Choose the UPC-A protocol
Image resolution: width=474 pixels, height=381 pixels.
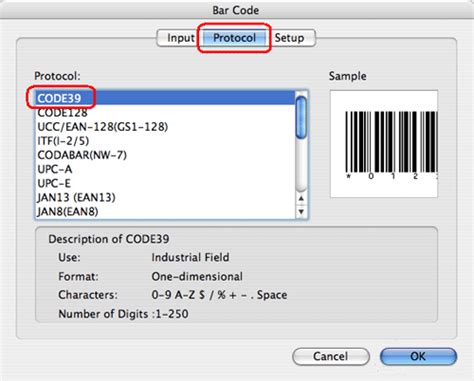(x=165, y=169)
